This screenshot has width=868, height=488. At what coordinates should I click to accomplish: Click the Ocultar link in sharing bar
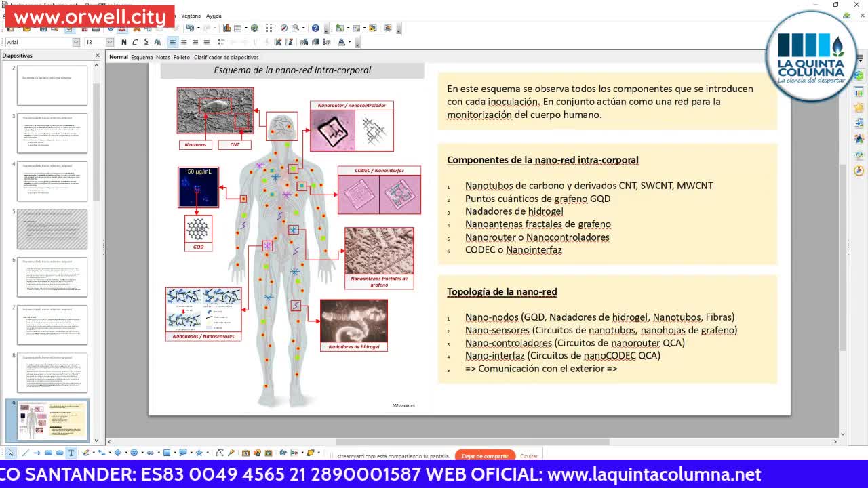pos(529,456)
